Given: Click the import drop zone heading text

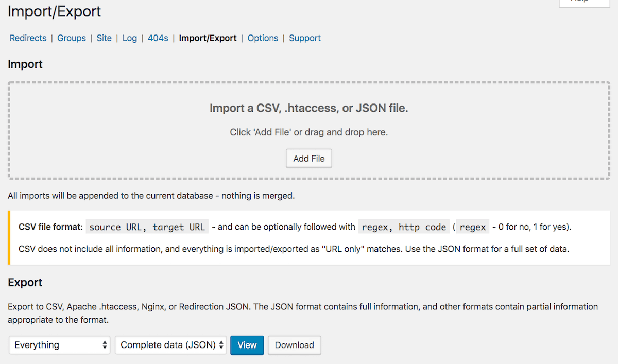Looking at the screenshot, I should 309,108.
